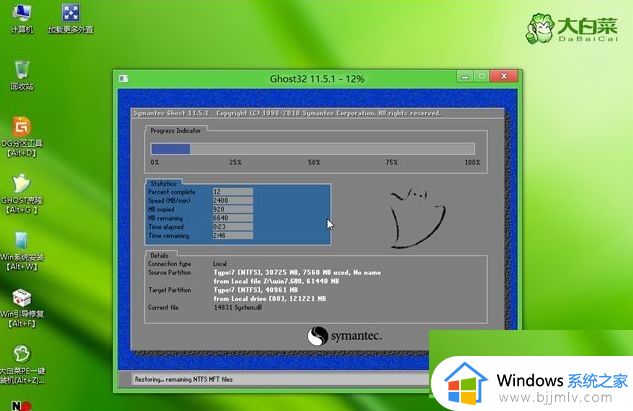Close the Ghost32 11.5.1 window
Screen dimensions: 633x411
pyautogui.click(x=503, y=76)
